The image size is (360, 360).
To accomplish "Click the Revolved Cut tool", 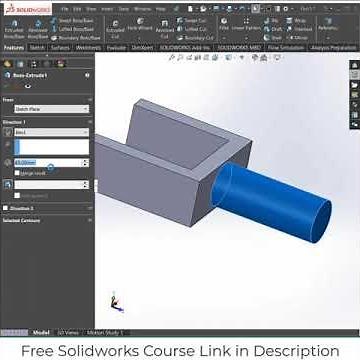I will [165, 29].
